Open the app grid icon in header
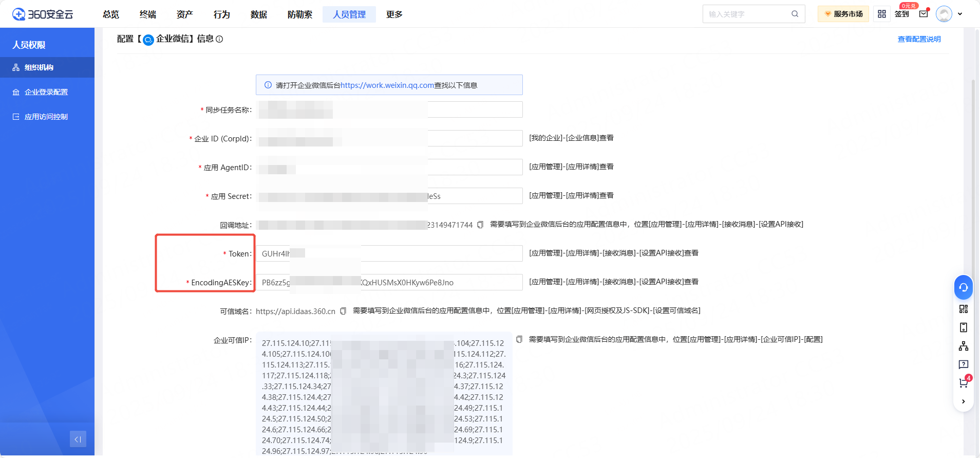Screen dimensions: 980x458 pyautogui.click(x=882, y=14)
